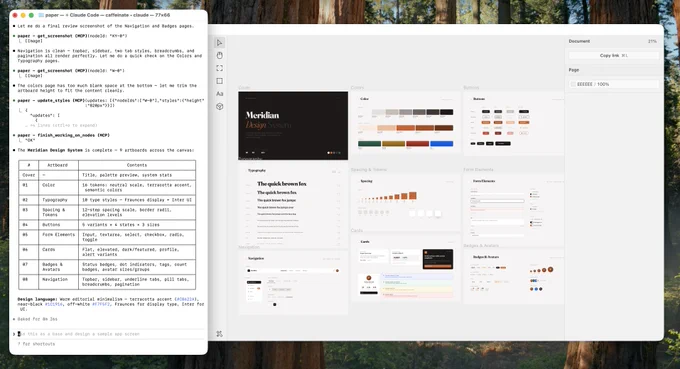Image resolution: width=680 pixels, height=369 pixels.
Task: Click the 'Cover' cell in the terminal table
Action: pos(29,175)
